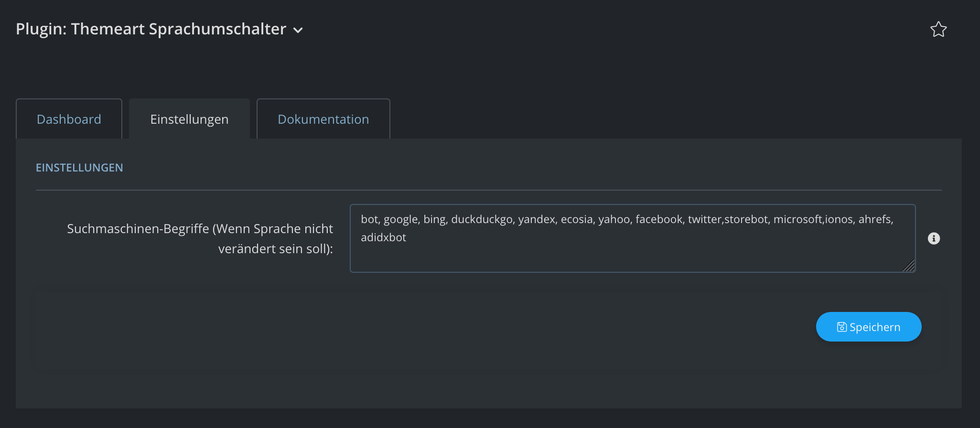Click the floppy disk icon in Speichern
This screenshot has height=428, width=980.
tap(841, 327)
